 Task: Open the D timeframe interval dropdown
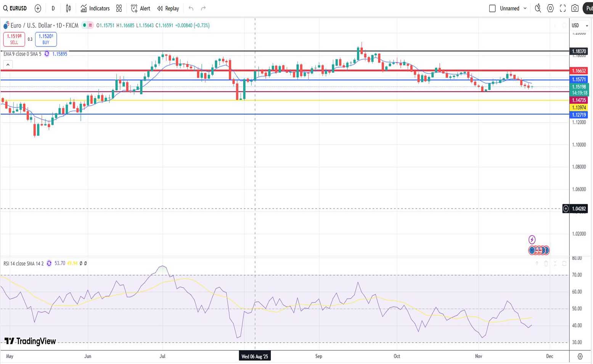tap(53, 8)
